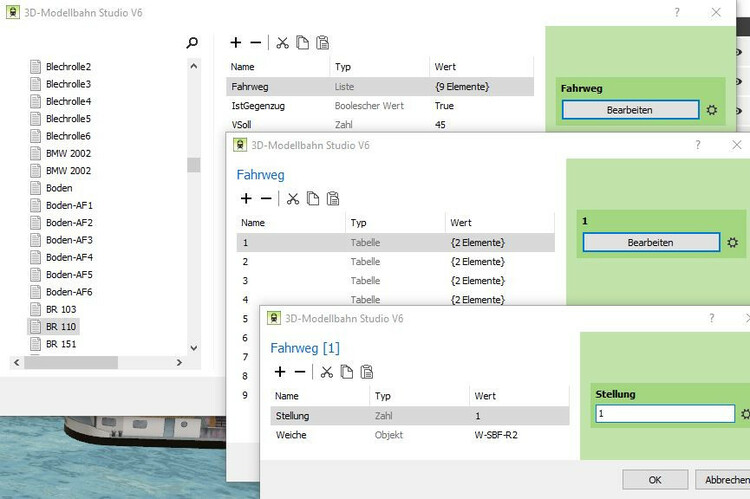Click the Bearbeiten button under '1'
Screen dimensions: 750x499
(651, 243)
